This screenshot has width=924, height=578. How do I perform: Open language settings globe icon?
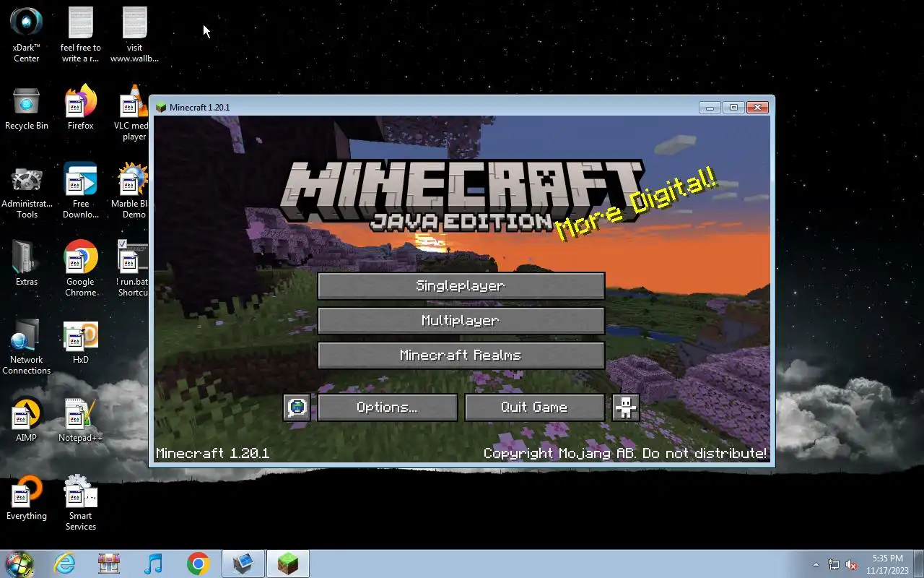[x=297, y=407]
